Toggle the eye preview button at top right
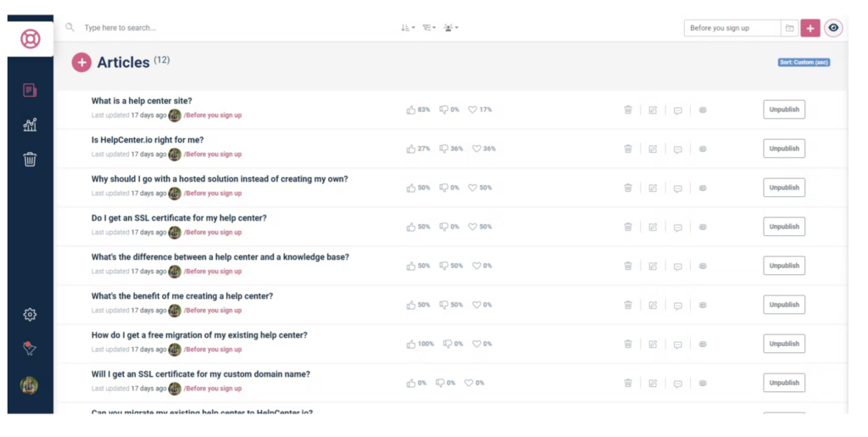The height and width of the screenshot is (437, 868). (x=833, y=28)
